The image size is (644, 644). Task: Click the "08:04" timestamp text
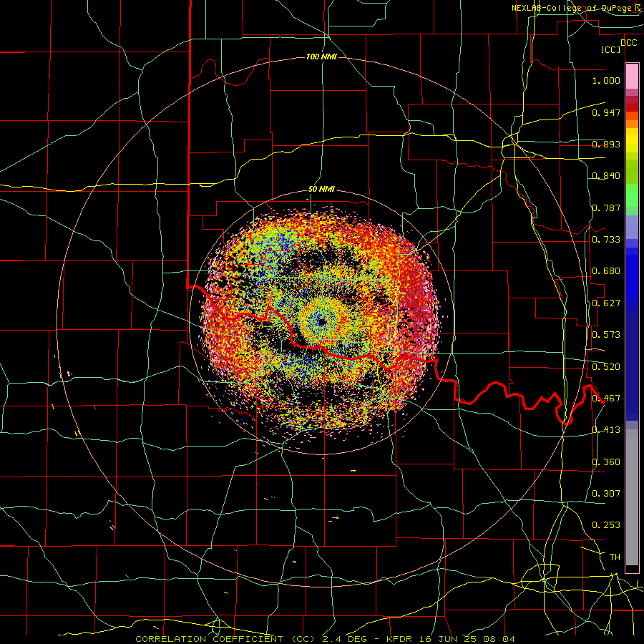point(499,639)
